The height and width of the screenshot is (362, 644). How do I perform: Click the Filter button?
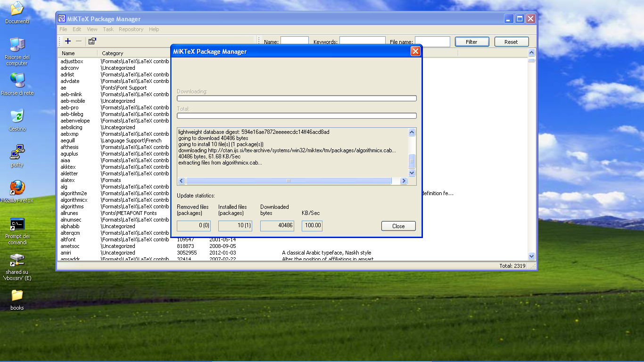pos(472,42)
